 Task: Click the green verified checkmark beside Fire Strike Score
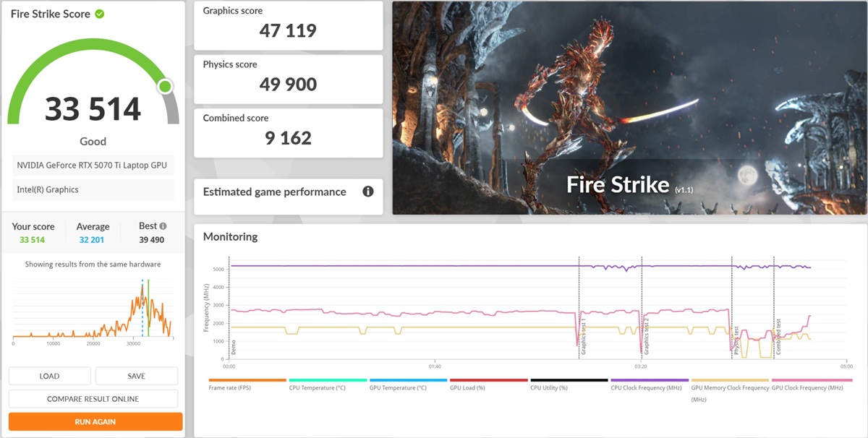(x=99, y=14)
